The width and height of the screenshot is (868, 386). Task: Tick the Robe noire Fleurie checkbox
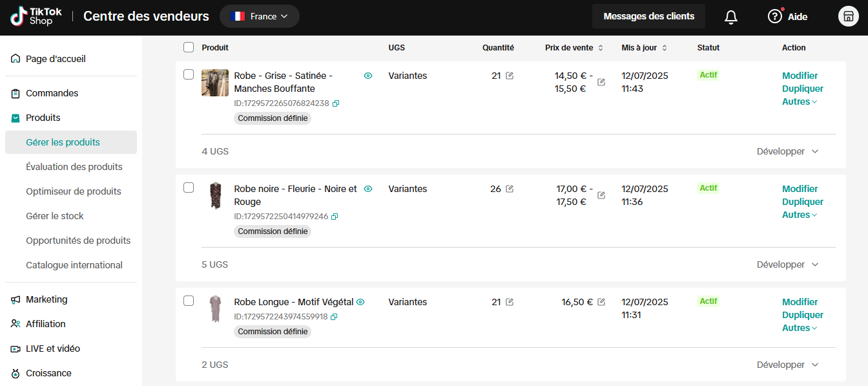[x=189, y=188]
